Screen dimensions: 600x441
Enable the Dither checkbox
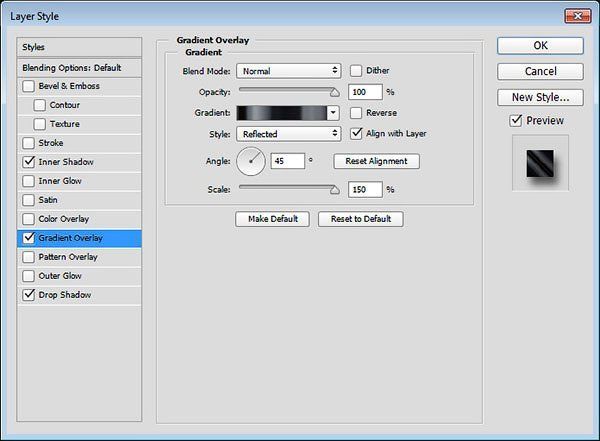(x=356, y=71)
